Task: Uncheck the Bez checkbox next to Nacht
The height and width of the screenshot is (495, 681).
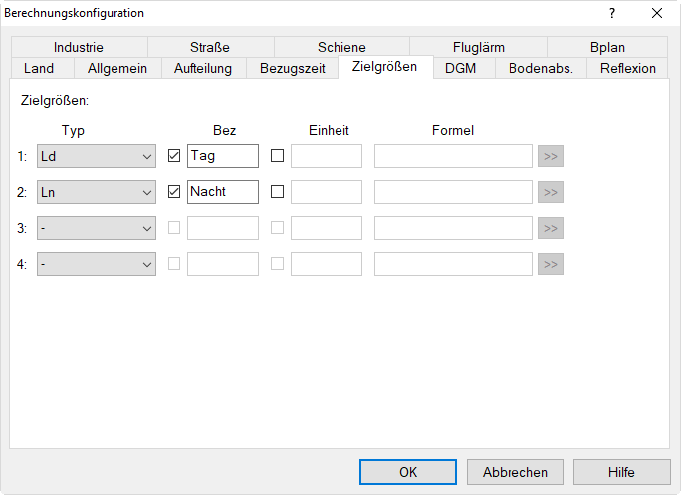Action: tap(174, 191)
